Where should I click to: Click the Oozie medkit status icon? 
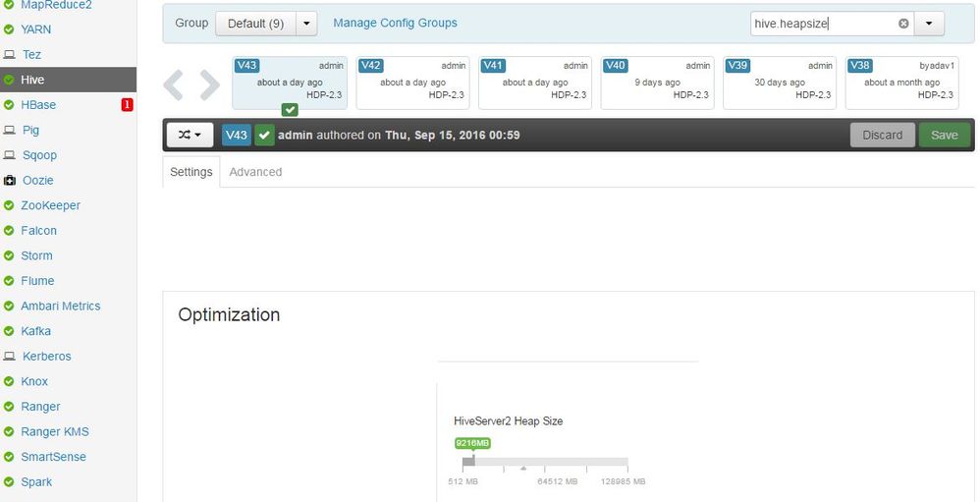10,181
